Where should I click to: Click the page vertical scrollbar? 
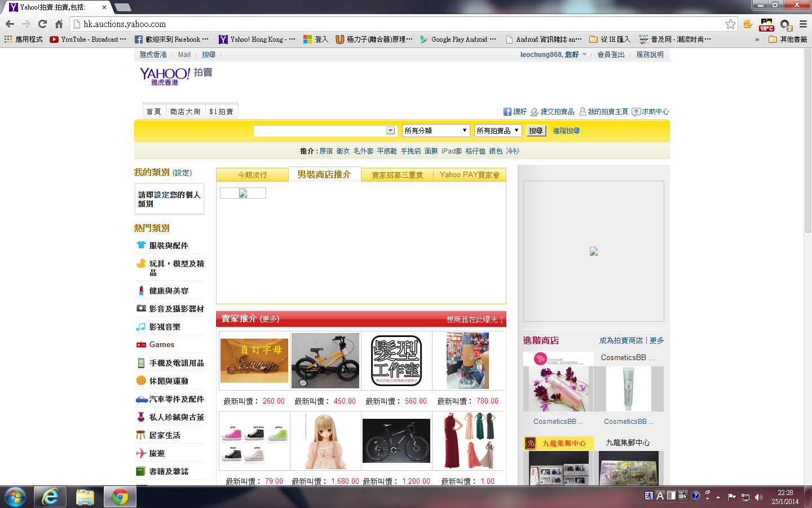pos(807,141)
